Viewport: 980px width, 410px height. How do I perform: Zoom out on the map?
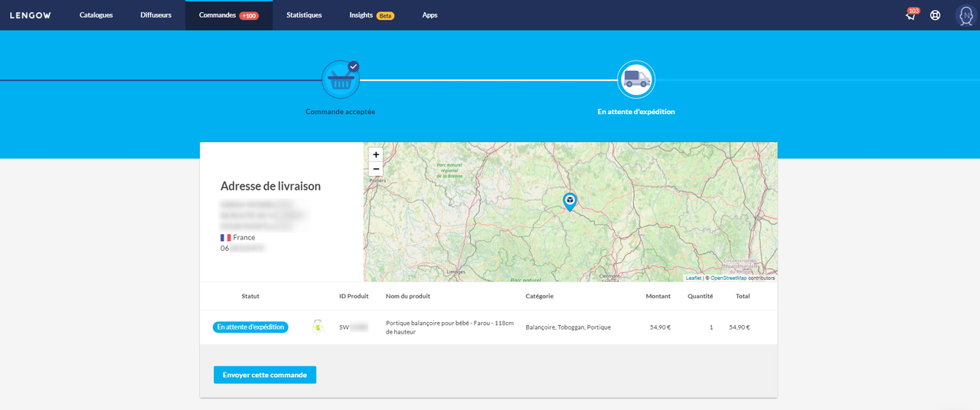click(x=376, y=169)
